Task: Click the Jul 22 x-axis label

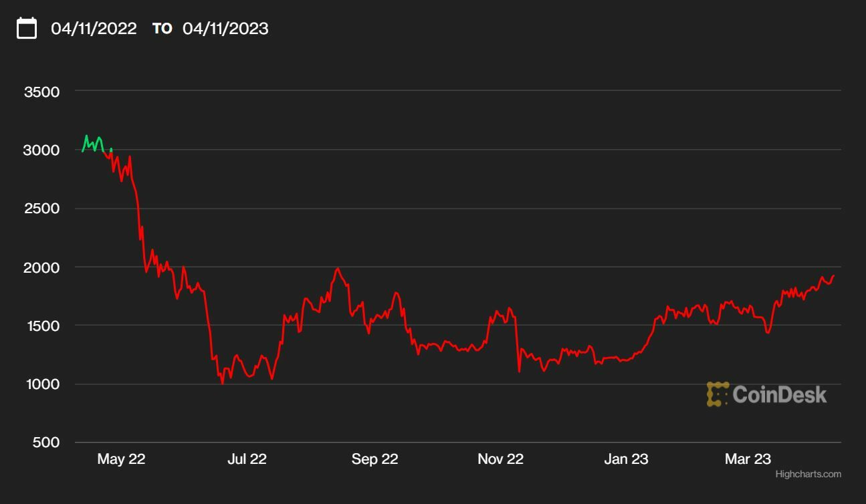Action: click(247, 459)
